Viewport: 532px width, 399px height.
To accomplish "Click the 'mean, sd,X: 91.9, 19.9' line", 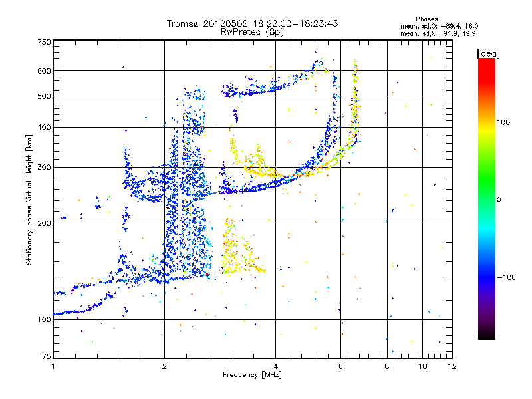I will coord(438,33).
